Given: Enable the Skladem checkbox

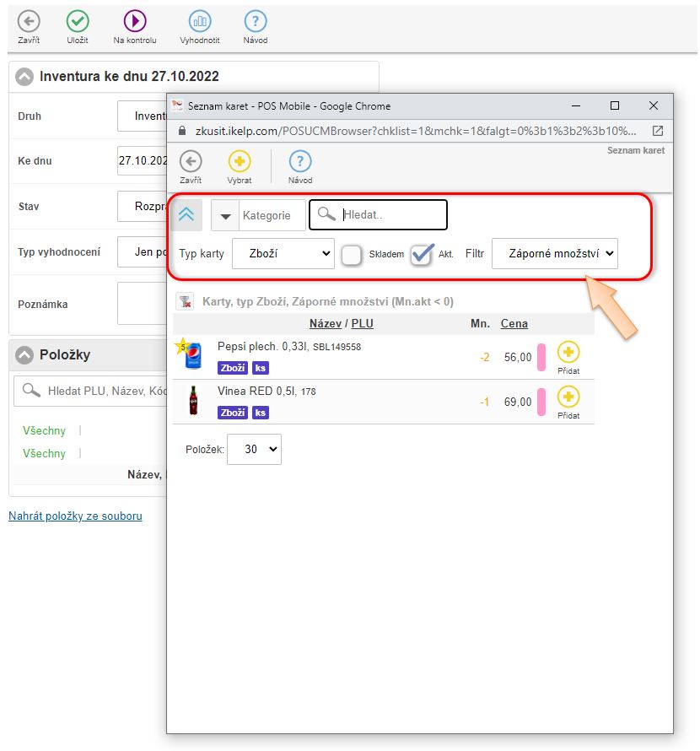Looking at the screenshot, I should tap(352, 254).
